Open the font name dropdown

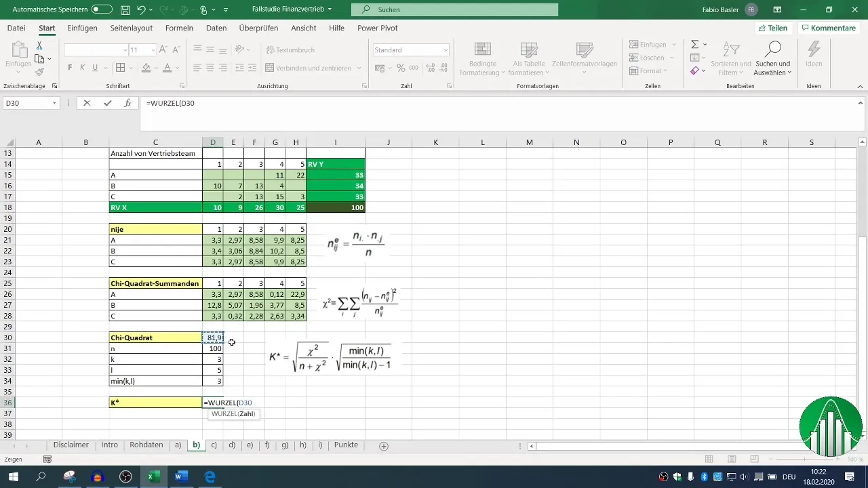(x=125, y=50)
